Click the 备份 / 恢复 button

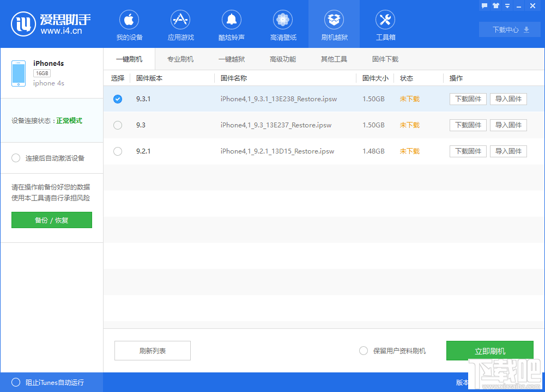(51, 220)
